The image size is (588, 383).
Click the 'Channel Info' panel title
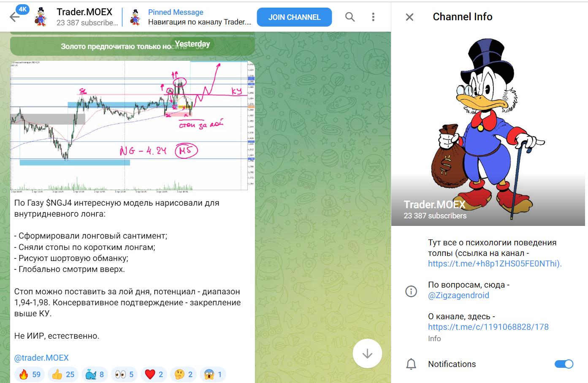coord(463,16)
